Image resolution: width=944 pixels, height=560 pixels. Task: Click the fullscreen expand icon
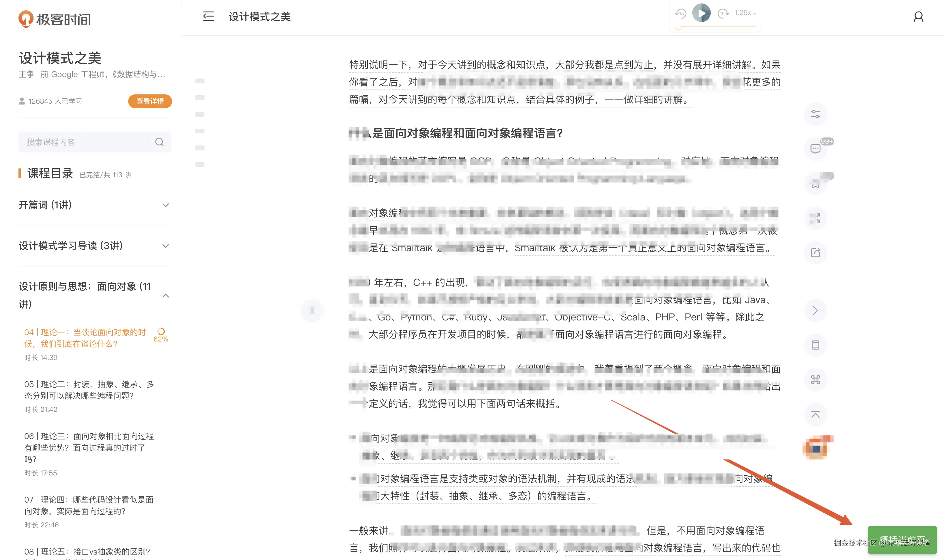(815, 218)
